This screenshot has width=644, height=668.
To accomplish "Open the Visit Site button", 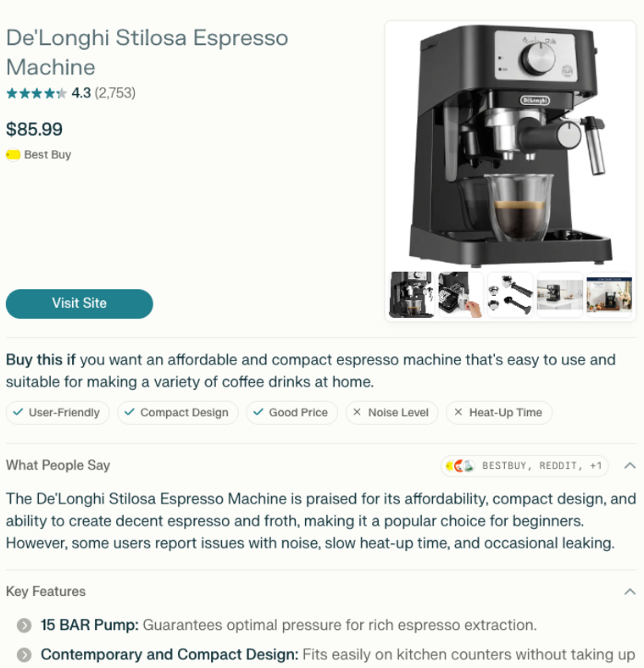I will pos(79,303).
